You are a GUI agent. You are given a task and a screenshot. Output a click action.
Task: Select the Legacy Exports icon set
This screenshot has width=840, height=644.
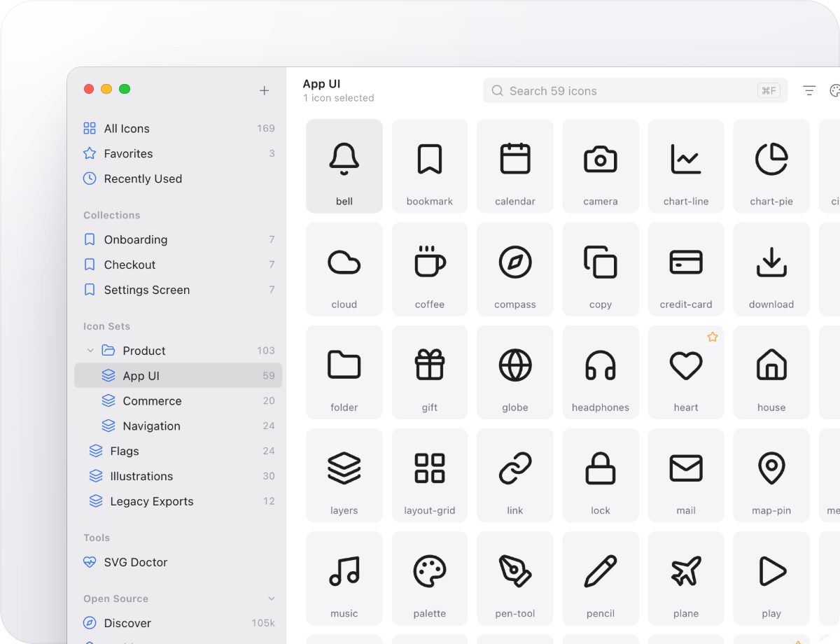click(x=178, y=502)
